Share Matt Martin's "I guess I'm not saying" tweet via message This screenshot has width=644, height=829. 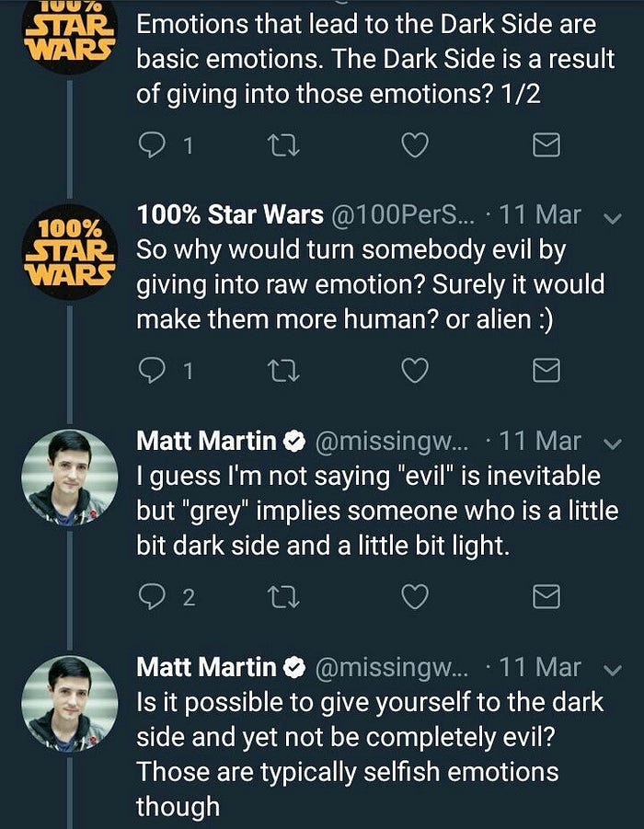[547, 597]
